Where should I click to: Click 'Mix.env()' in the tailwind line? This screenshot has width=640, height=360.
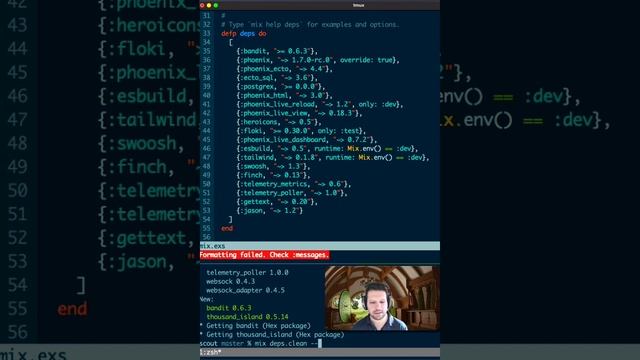[375, 157]
